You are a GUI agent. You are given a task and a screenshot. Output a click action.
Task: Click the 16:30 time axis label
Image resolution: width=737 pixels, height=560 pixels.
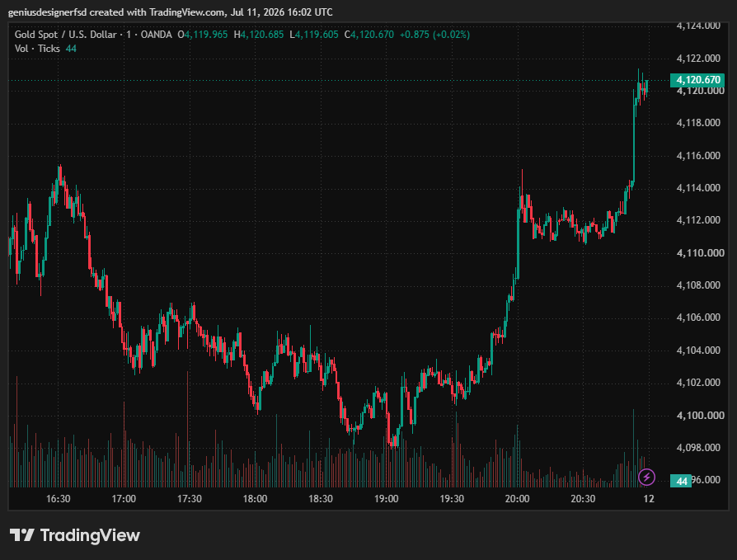[59, 499]
